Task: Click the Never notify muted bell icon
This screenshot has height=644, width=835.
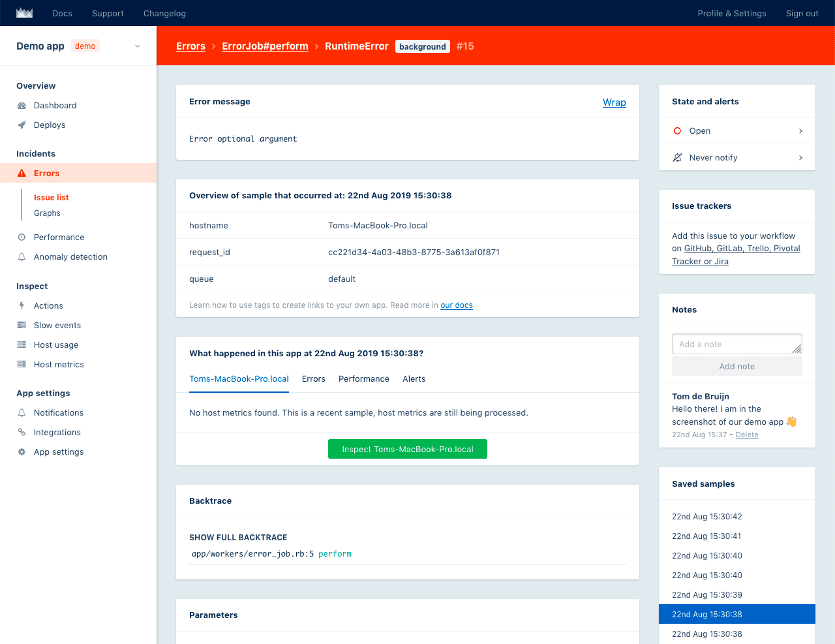Action: (677, 158)
